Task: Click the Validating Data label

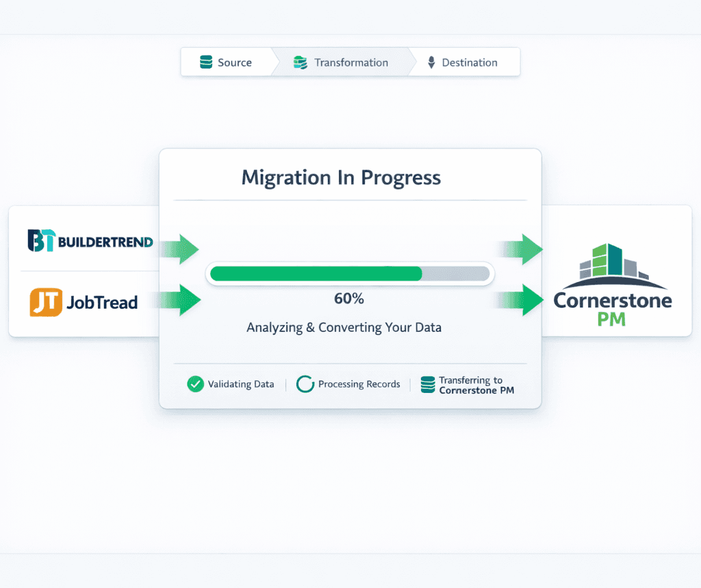Action: point(241,384)
